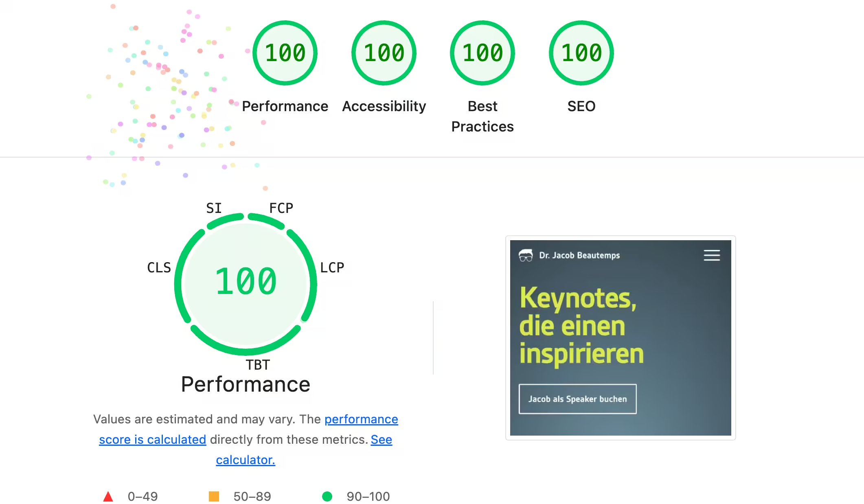Toggle the CLS metric label
The height and width of the screenshot is (504, 864).
[159, 267]
